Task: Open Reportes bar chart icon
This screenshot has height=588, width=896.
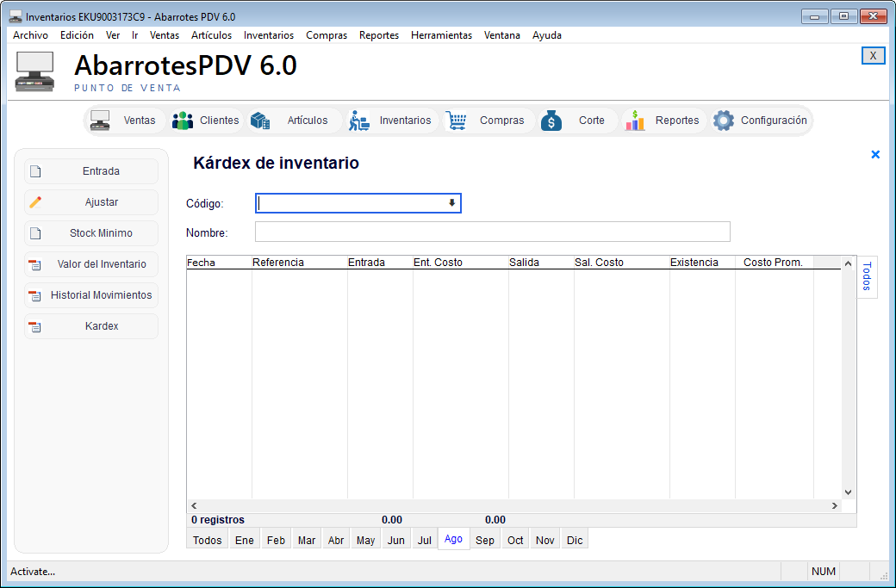Action: [635, 121]
